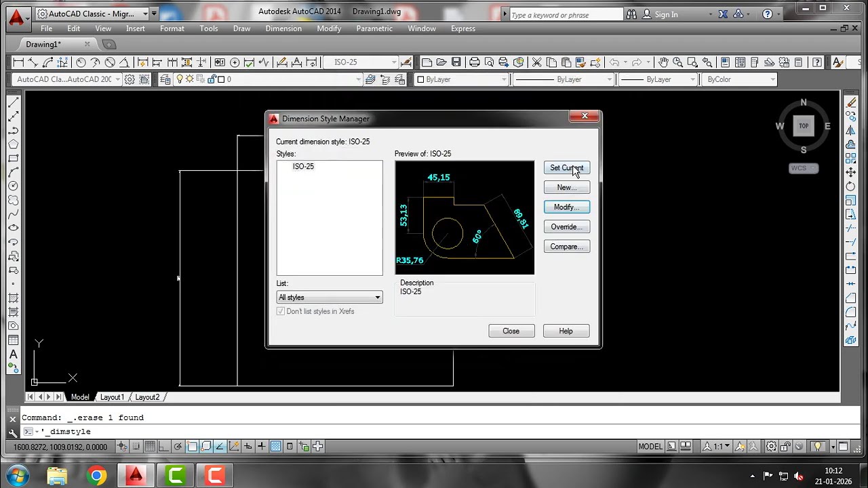Screen dimensions: 868x488
Task: Select the Diameter dimension tool icon
Action: click(x=110, y=62)
